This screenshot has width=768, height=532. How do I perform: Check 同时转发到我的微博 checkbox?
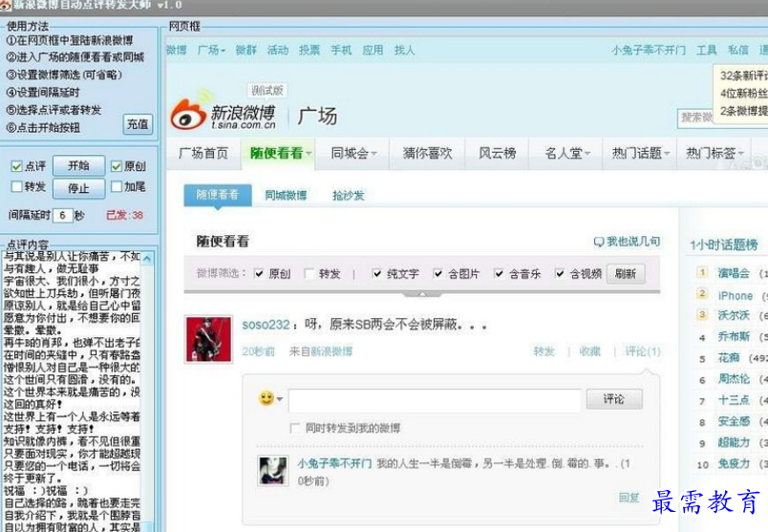(295, 428)
